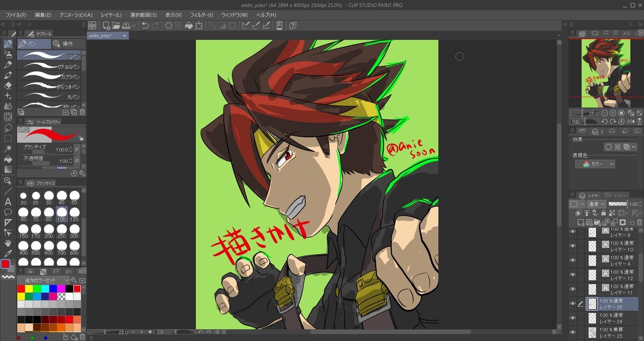Choose the Gペン sub tool
This screenshot has width=644, height=341.
[x=49, y=56]
